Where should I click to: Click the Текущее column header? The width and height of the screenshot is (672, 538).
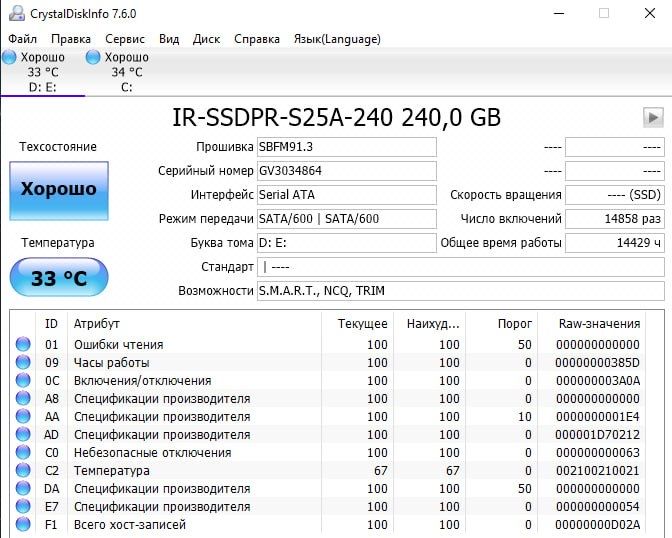[x=357, y=324]
